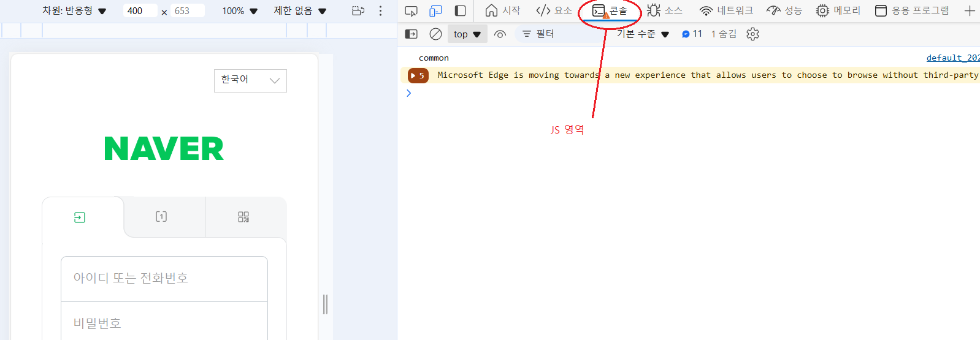
Task: Click the 아이디 또는 전화번호 input field
Action: [164, 279]
